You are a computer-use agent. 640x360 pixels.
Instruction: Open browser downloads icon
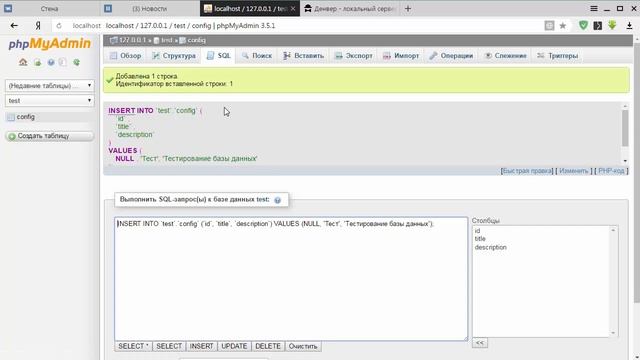(629, 25)
